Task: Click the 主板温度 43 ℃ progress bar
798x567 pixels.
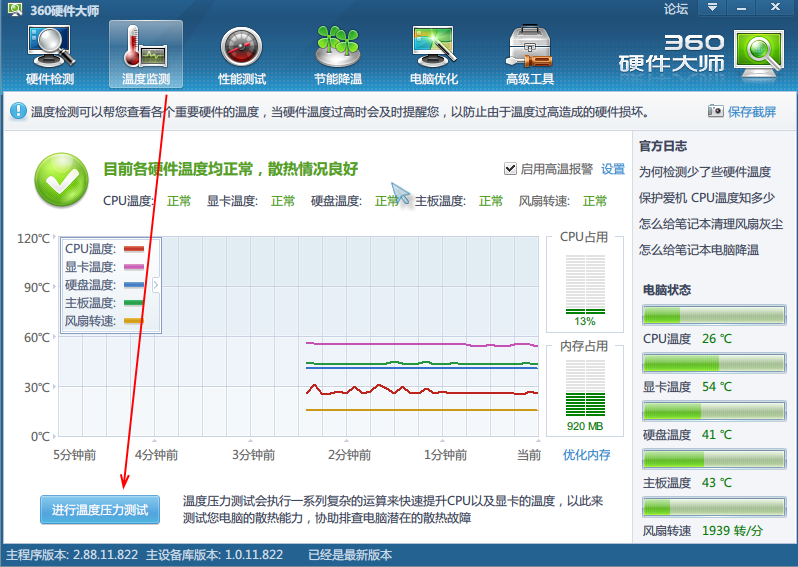Action: tap(714, 459)
